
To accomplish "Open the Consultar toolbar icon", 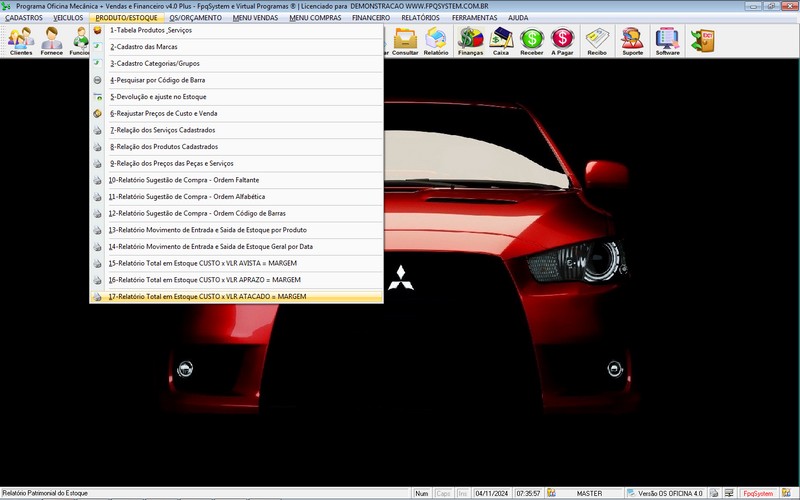I will [x=406, y=41].
